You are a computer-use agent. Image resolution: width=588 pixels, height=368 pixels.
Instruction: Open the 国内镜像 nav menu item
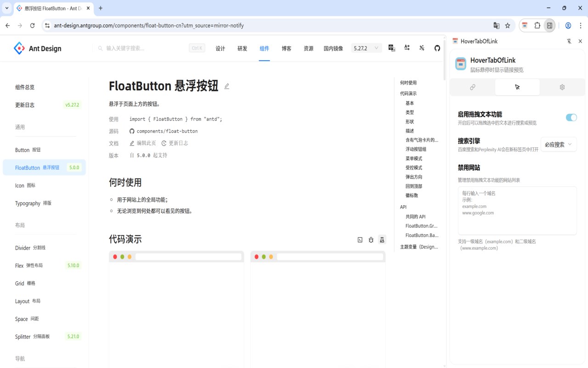point(334,48)
